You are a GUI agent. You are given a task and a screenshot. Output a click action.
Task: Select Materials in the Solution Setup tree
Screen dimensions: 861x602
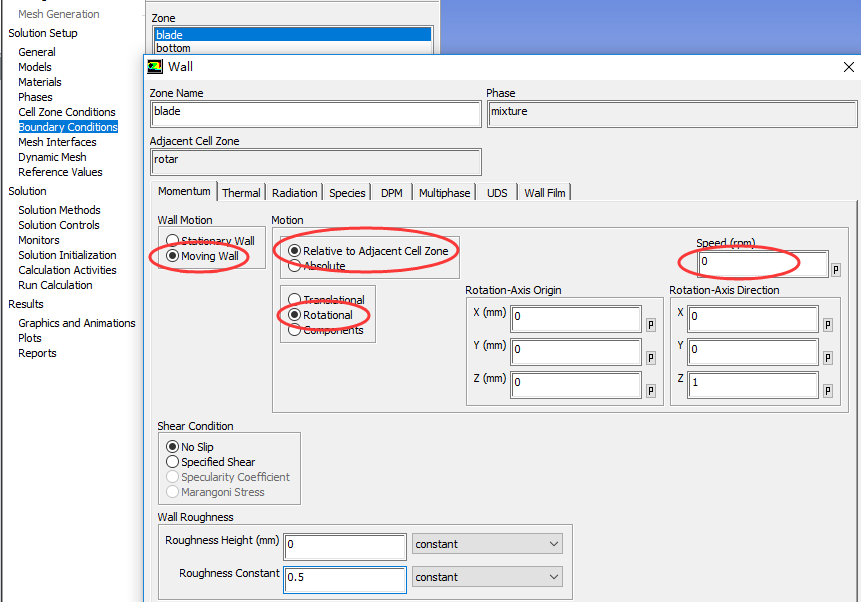tap(40, 82)
